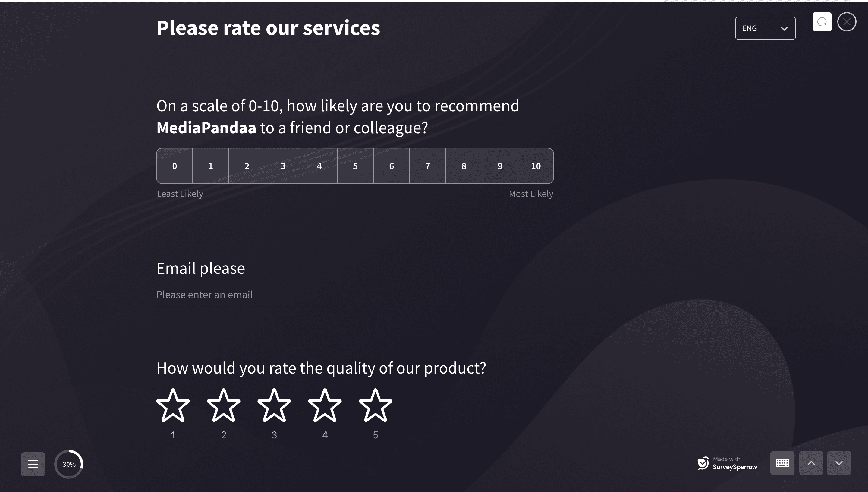The image size is (868, 492).
Task: Choose score 7 on recommendation scale
Action: [428, 166]
